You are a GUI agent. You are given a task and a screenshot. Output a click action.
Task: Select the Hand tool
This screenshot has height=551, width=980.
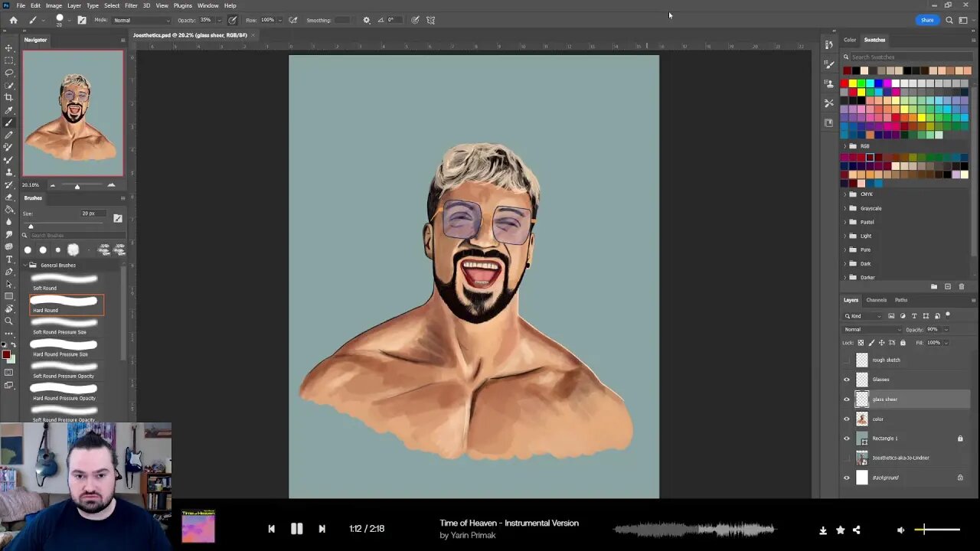pyautogui.click(x=9, y=308)
